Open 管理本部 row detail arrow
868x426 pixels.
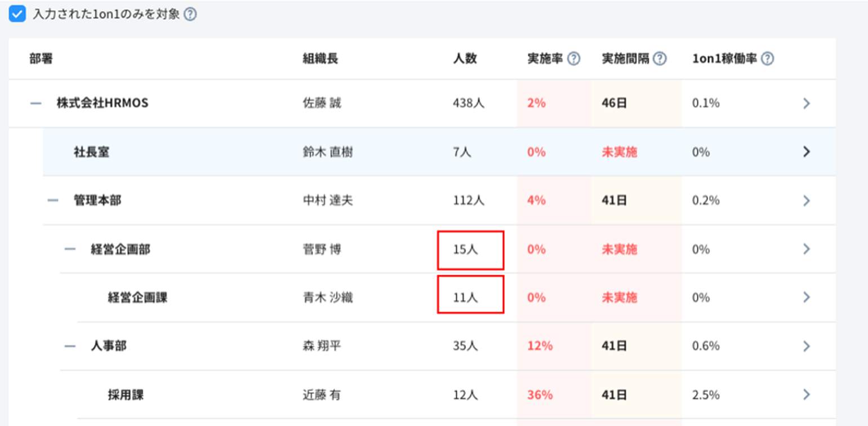click(806, 200)
